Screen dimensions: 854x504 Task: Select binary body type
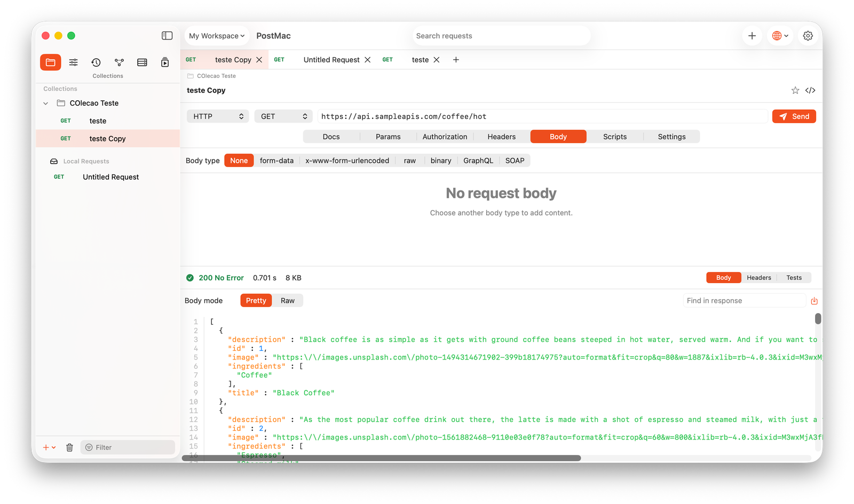coord(441,161)
